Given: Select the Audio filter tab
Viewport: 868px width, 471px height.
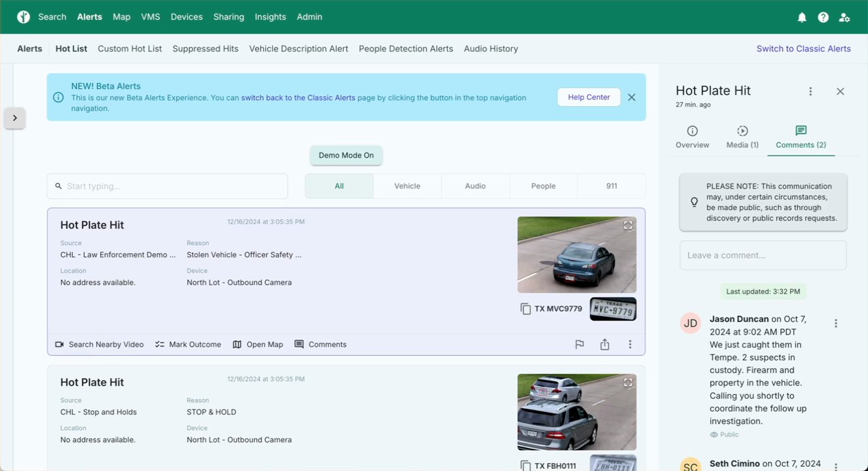Looking at the screenshot, I should point(475,186).
